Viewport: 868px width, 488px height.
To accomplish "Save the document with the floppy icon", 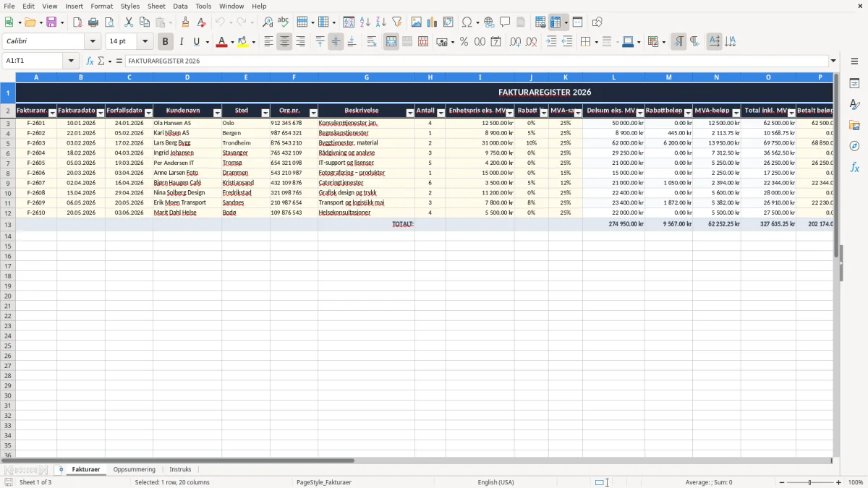I will pyautogui.click(x=51, y=22).
